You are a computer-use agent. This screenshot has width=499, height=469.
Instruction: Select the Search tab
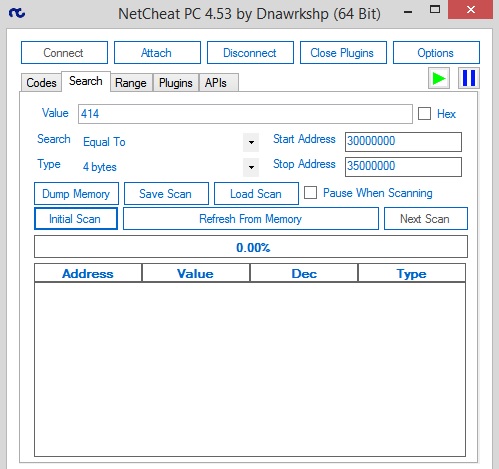point(86,81)
